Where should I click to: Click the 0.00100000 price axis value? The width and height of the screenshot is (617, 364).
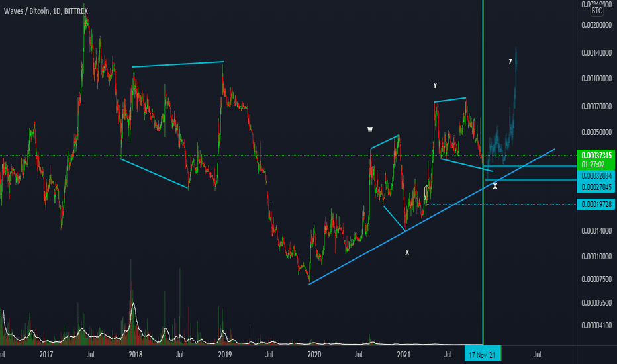coord(596,79)
